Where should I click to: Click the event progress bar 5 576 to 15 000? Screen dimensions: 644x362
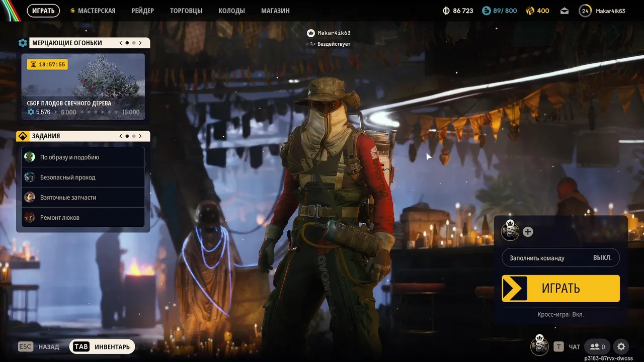point(84,112)
